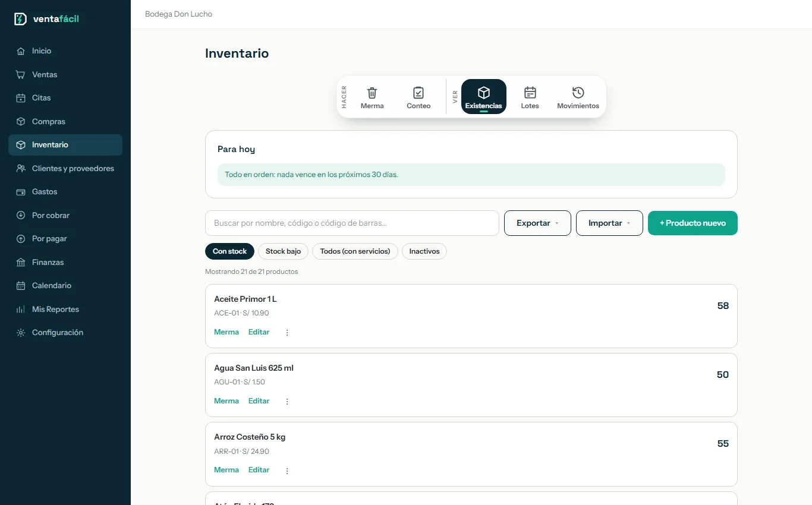
Task: Click the stock quantity 58 for Aceite Primor
Action: [x=723, y=306]
